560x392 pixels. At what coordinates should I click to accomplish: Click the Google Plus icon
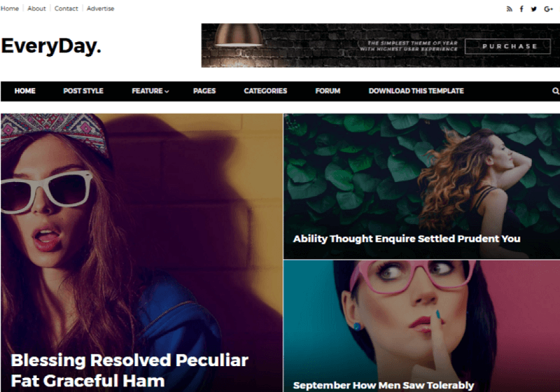(x=548, y=9)
